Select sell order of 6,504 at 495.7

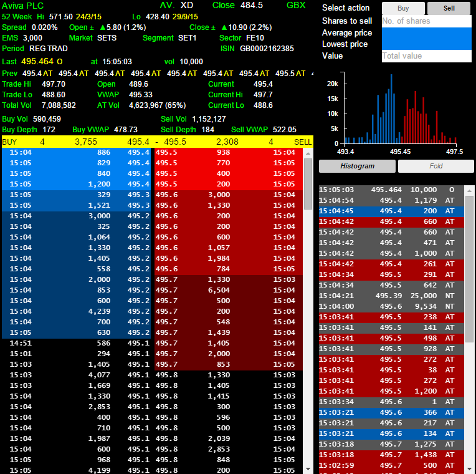[x=229, y=290]
